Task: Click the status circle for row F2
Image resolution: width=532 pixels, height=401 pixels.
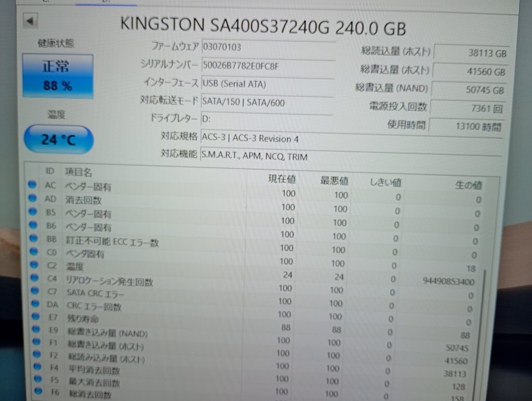Action: 37,354
